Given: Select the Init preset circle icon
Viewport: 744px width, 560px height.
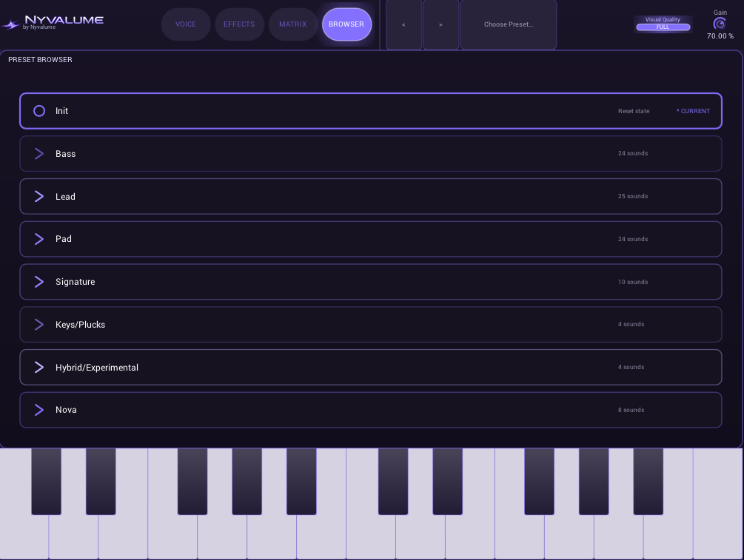Looking at the screenshot, I should tap(39, 111).
